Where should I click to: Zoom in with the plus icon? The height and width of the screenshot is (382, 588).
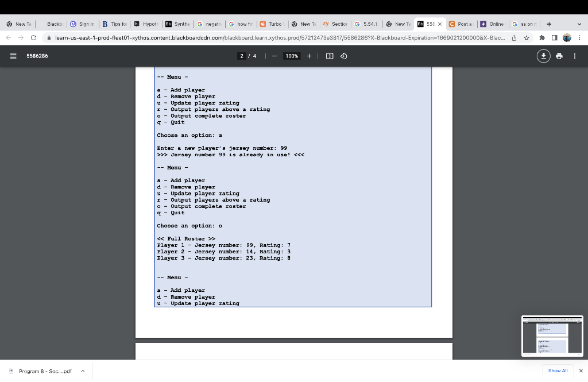click(310, 56)
